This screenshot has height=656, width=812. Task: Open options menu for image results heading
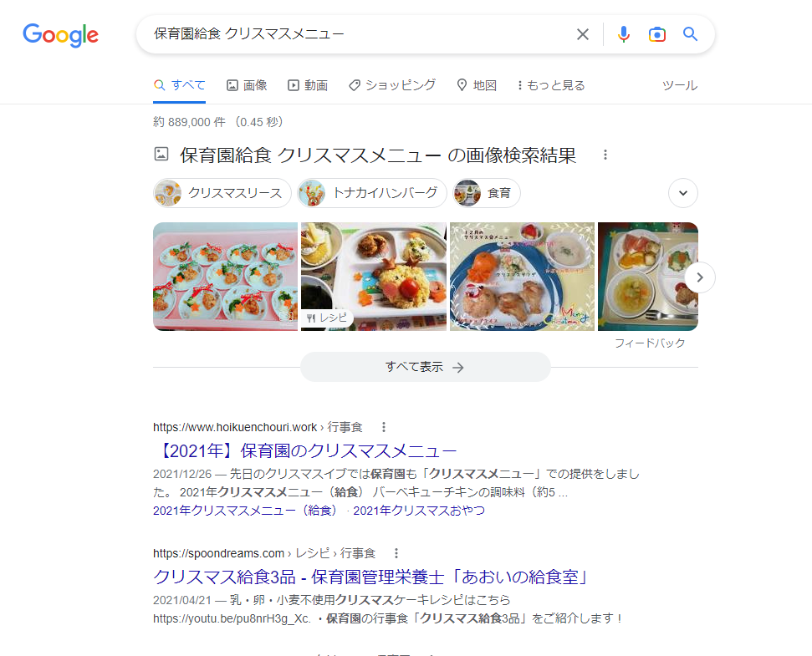click(x=605, y=155)
